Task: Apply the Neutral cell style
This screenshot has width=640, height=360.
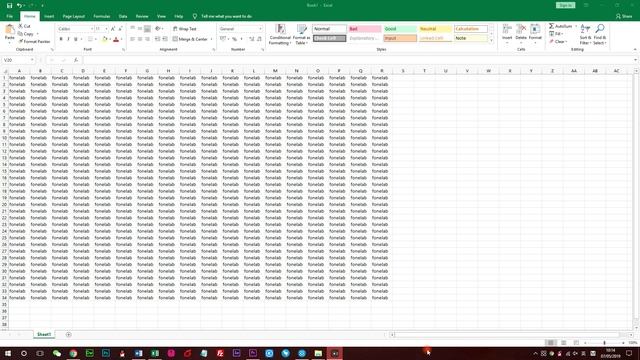Action: [x=436, y=29]
